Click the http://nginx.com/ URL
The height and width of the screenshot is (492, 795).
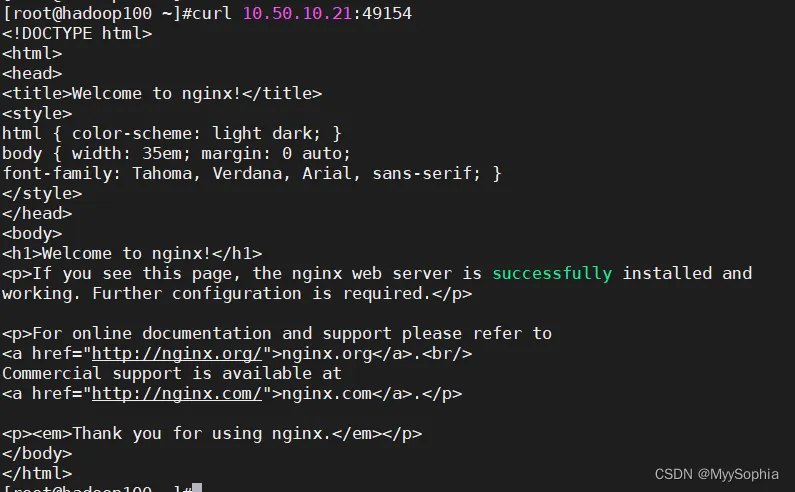177,393
